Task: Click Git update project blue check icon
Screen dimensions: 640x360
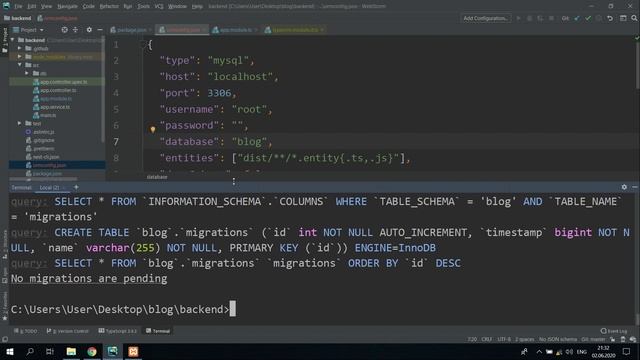Action: pyautogui.click(x=577, y=18)
